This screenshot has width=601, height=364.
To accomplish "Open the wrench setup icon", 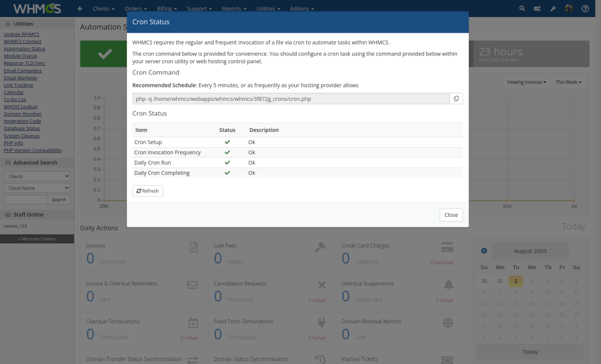I will pyautogui.click(x=553, y=8).
